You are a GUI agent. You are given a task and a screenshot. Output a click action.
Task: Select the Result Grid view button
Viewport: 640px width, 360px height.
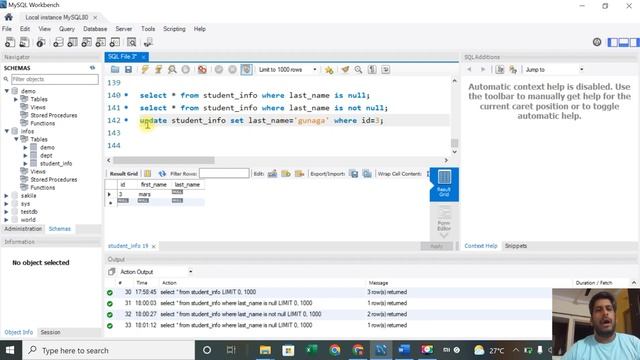[444, 184]
